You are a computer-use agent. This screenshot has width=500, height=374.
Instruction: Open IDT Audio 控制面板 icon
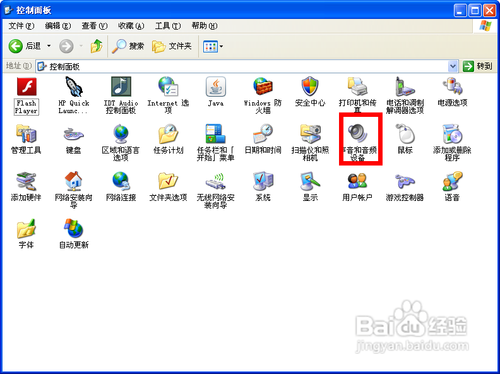point(121,87)
